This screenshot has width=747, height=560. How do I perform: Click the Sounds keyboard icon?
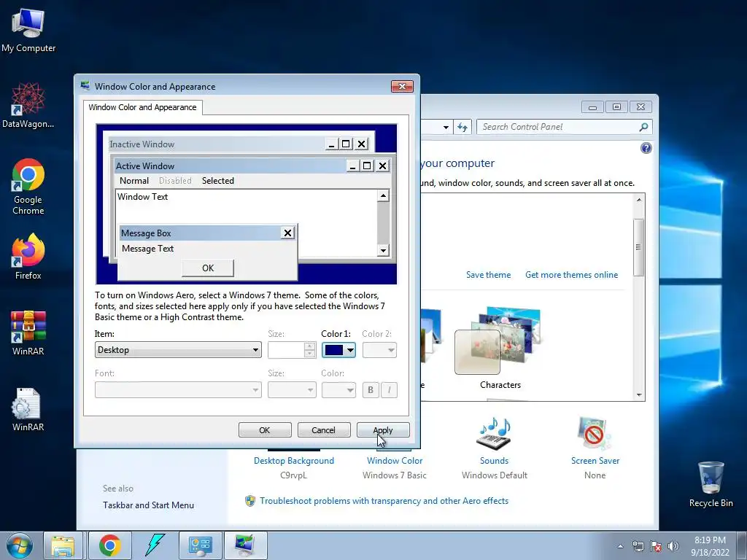point(494,433)
